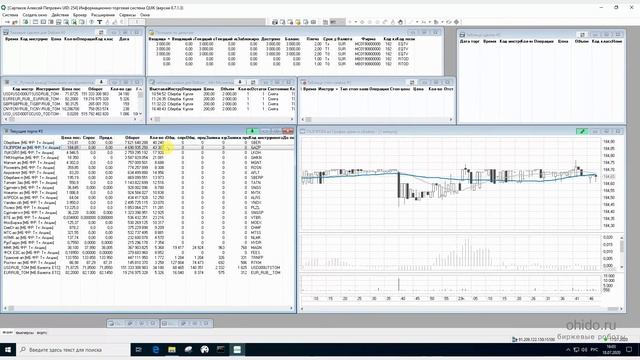Viewport: 640px width, 360px height.
Task: Click the numeric input field in the toolbar
Action: [x=137, y=22]
